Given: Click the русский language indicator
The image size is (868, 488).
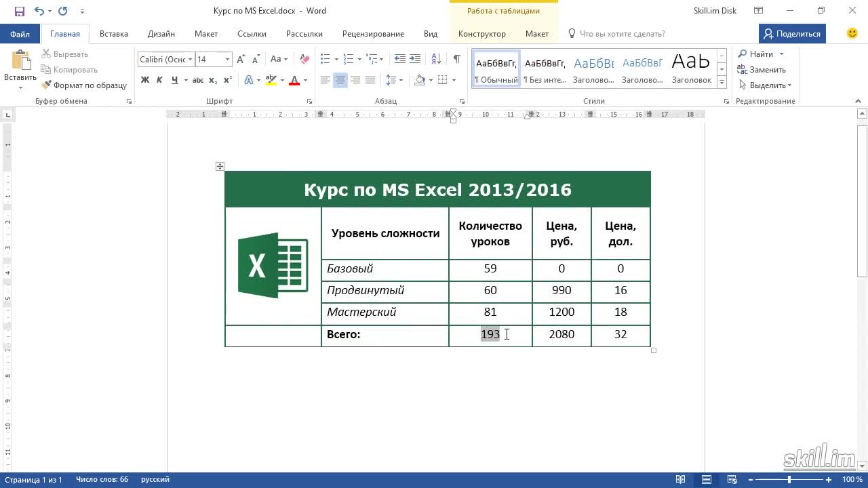Looking at the screenshot, I should point(155,480).
